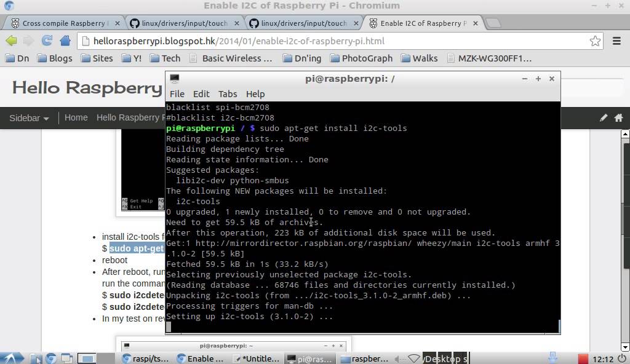Click the house icon at right of blog navbar

click(x=619, y=117)
